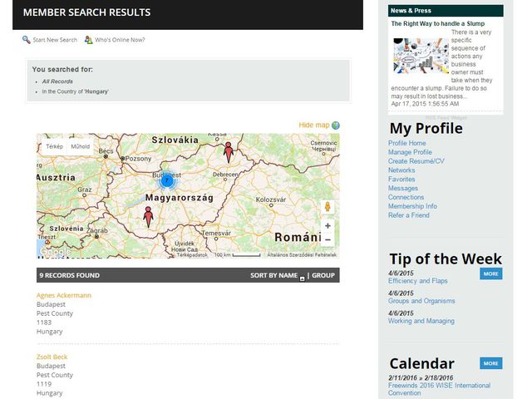Open Create Resumé/CV
The height and width of the screenshot is (399, 532).
coord(416,160)
